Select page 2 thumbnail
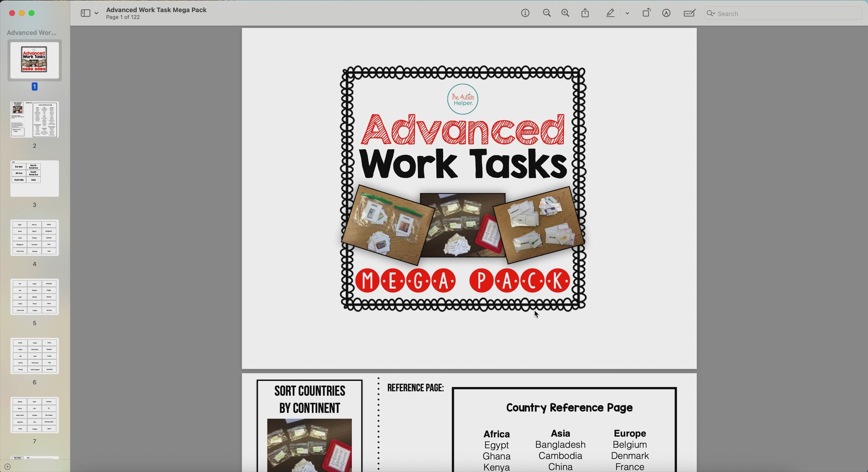868x472 pixels. (x=35, y=119)
